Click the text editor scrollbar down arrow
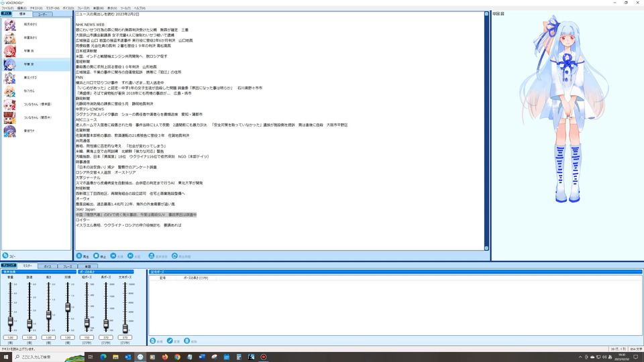The image size is (644, 362). (x=487, y=248)
